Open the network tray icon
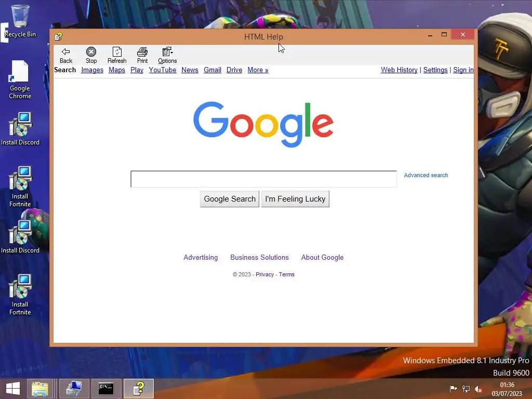The image size is (532, 399). [466, 389]
